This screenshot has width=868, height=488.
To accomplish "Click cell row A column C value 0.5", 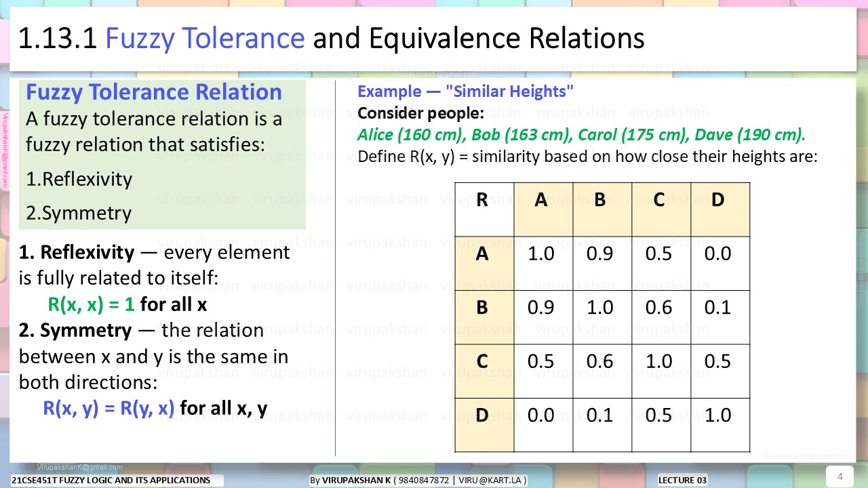I will tap(661, 263).
